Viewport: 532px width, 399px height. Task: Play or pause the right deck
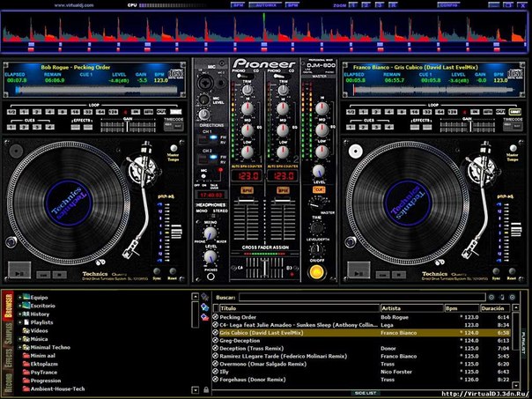(358, 270)
